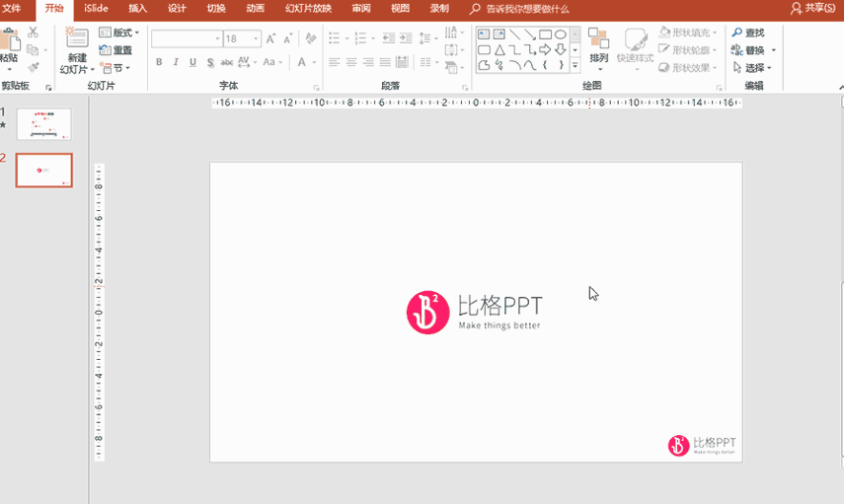
Task: Open the font size dropdown showing 18
Action: point(257,39)
